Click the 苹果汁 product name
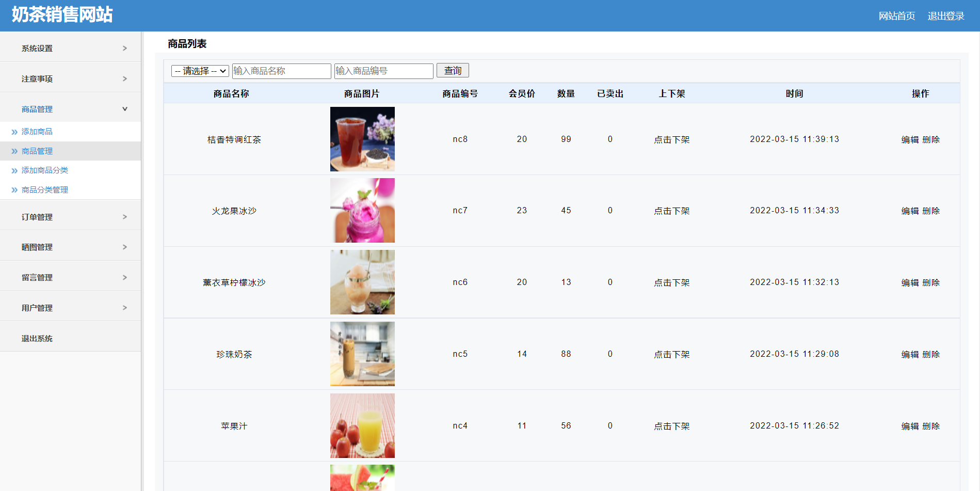 pos(234,426)
